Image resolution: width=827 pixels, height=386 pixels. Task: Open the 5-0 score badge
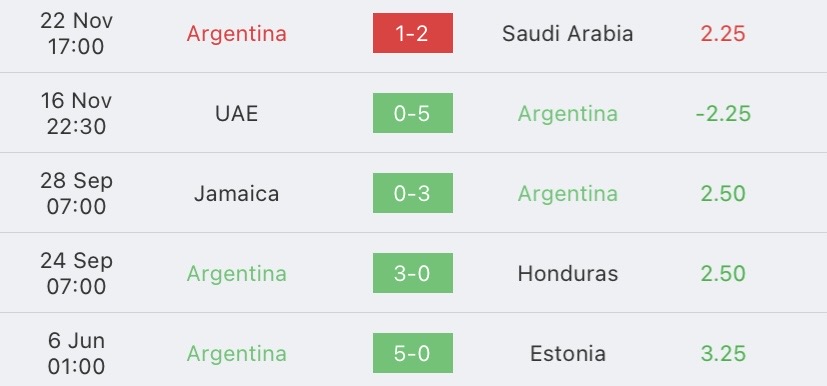pyautogui.click(x=412, y=353)
